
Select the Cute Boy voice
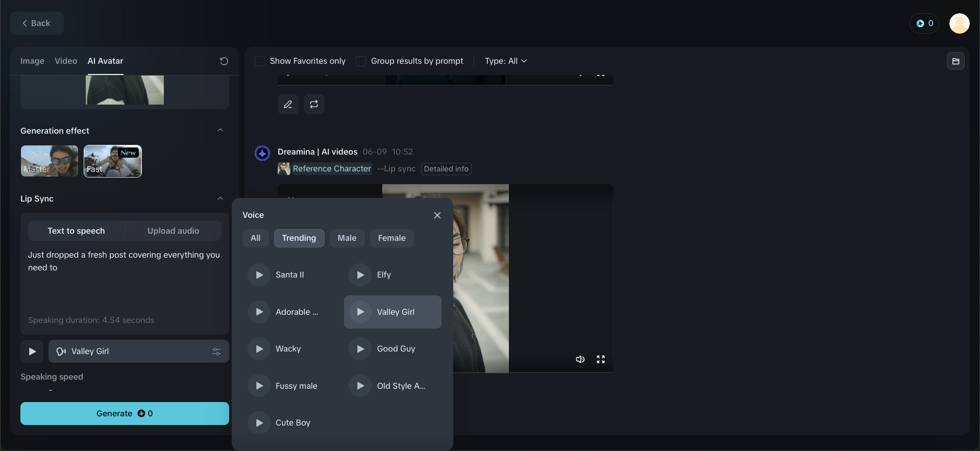[x=292, y=423]
